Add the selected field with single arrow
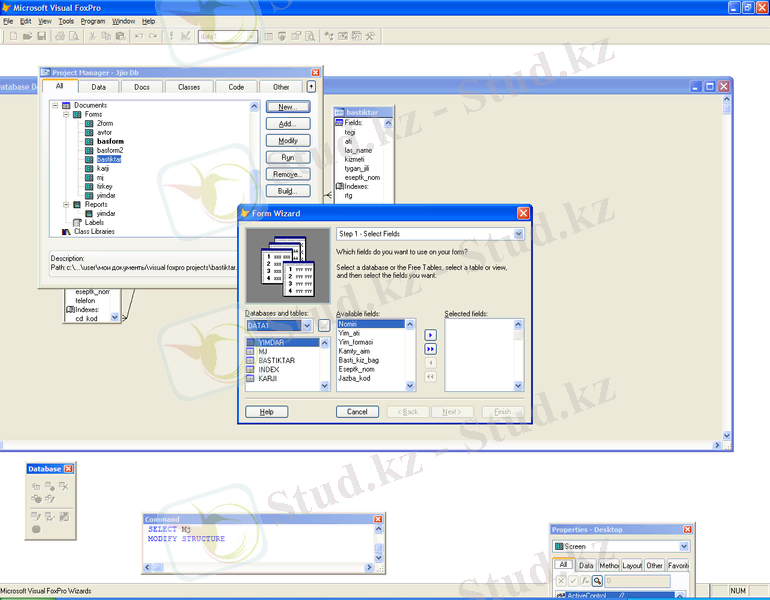This screenshot has width=770, height=600. point(430,335)
